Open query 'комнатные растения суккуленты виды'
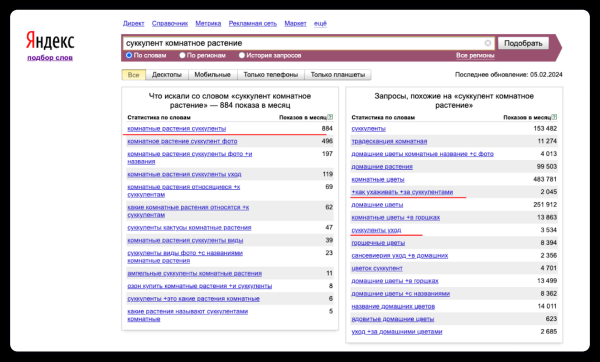The width and height of the screenshot is (600, 362). (185, 240)
